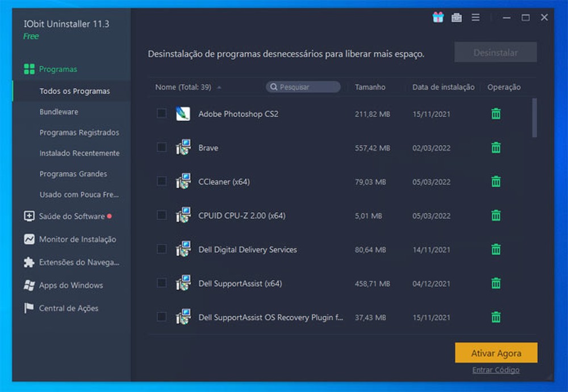Open the toolbox briefcase icon
This screenshot has height=392, width=568.
[x=457, y=18]
